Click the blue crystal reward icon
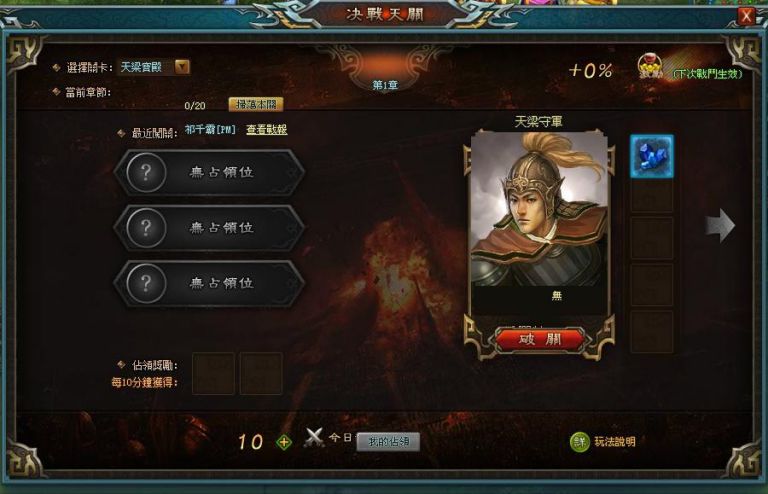 (652, 157)
